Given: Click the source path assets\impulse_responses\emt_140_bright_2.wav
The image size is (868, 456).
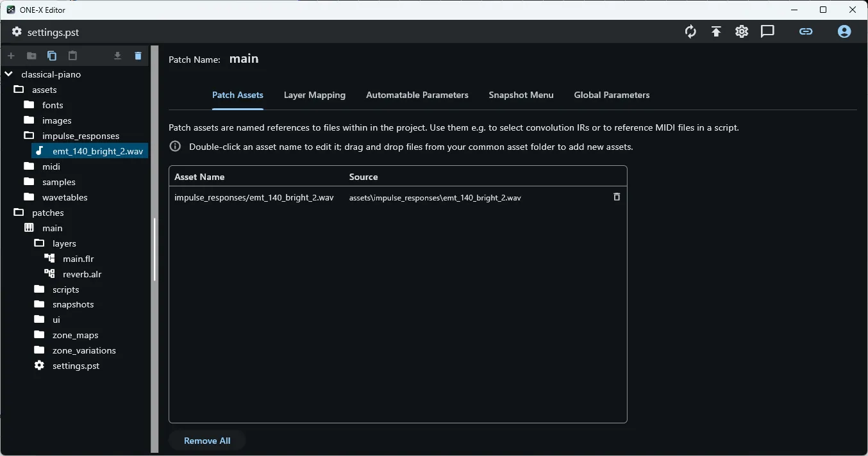Looking at the screenshot, I should (435, 198).
